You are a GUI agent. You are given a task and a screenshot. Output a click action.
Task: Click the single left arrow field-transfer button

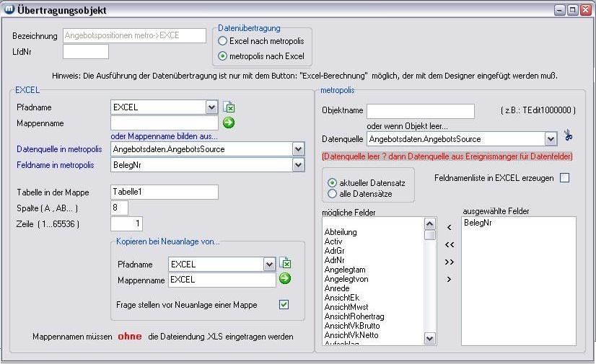[x=449, y=227]
